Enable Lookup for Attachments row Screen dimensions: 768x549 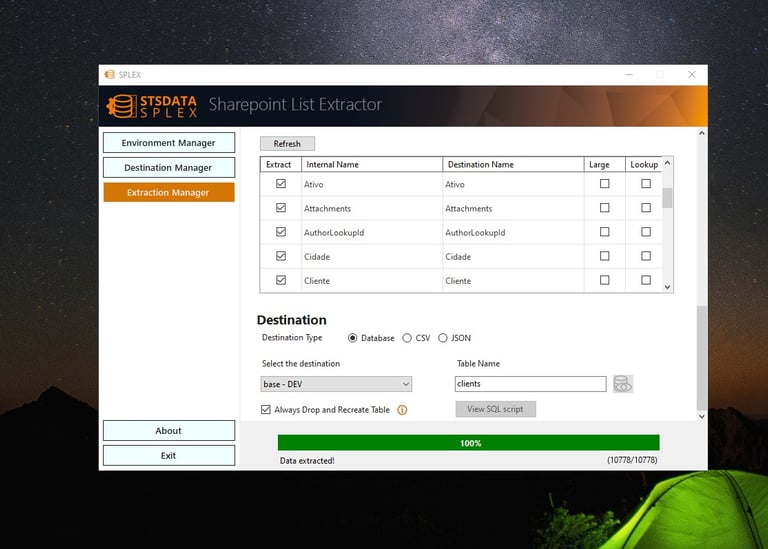pos(646,208)
